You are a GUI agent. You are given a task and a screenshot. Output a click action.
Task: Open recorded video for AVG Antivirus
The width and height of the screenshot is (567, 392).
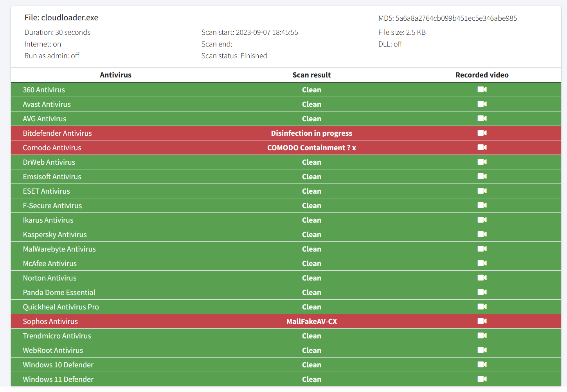pyautogui.click(x=482, y=119)
